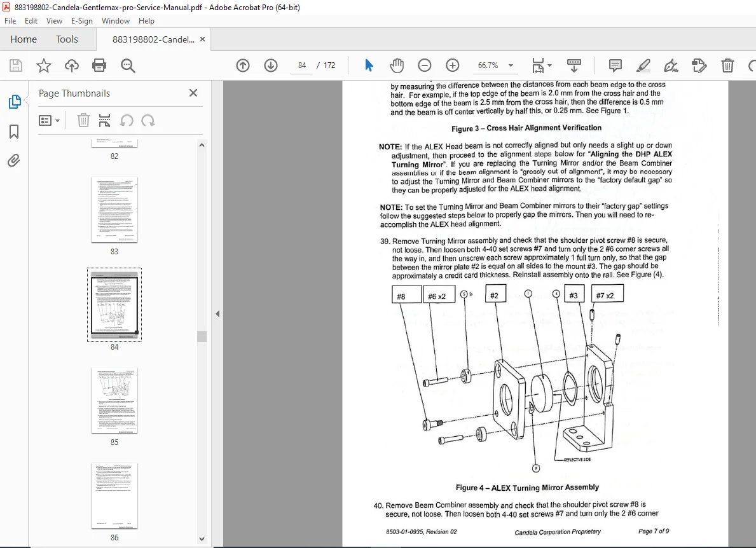
Task: Go to previous page arrow
Action: (x=243, y=65)
